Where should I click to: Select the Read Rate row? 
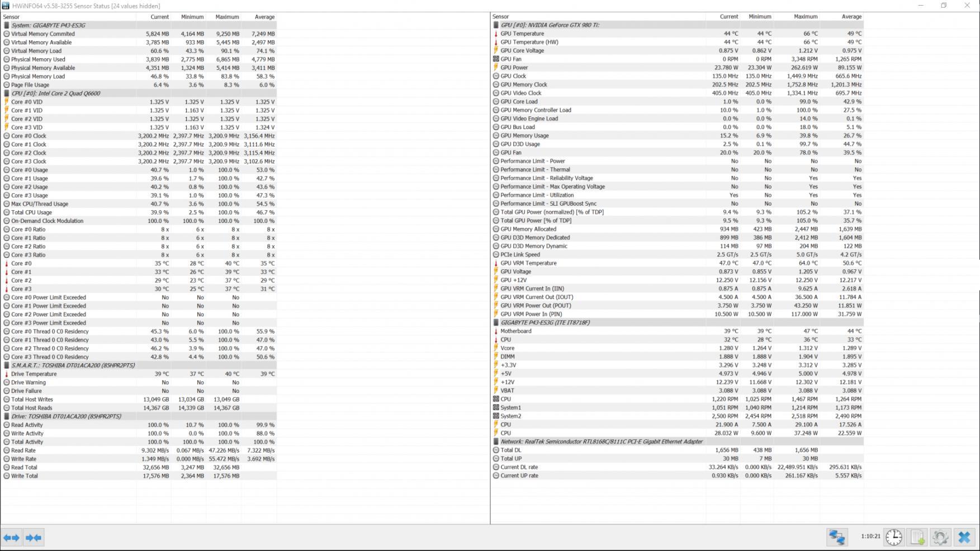[139, 450]
